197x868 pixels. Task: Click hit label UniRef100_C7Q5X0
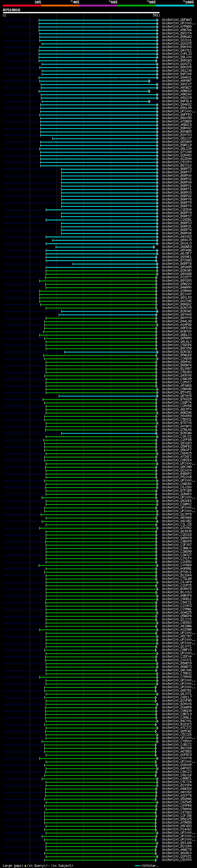pyautogui.click(x=177, y=741)
